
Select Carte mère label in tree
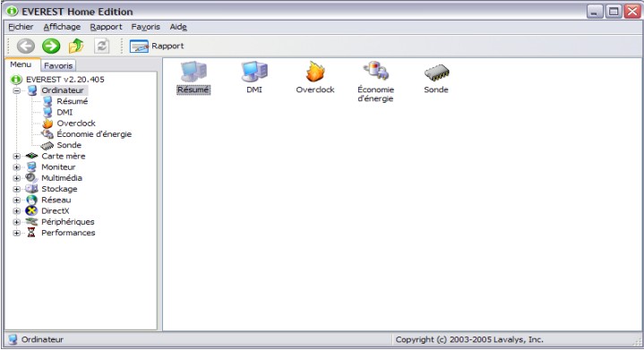(x=64, y=156)
